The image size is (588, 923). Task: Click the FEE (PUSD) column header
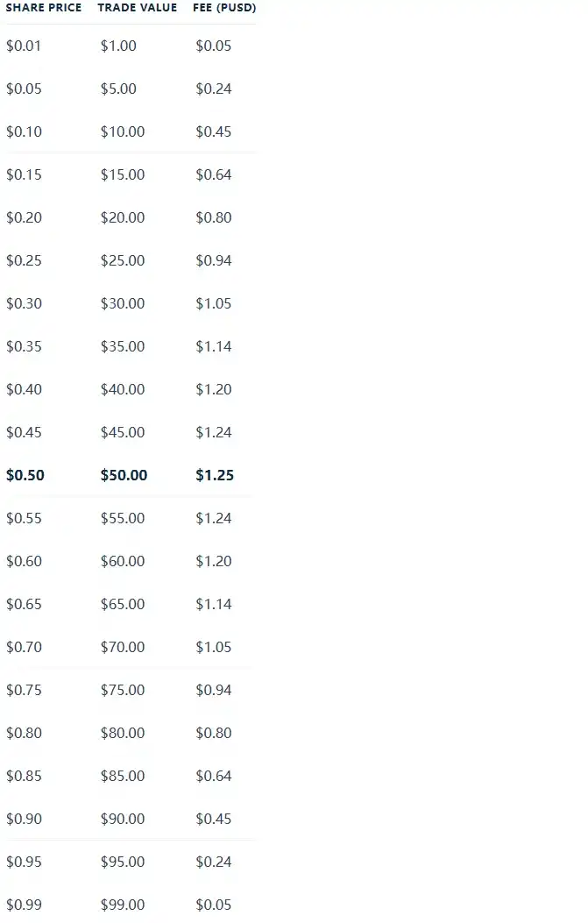tap(224, 8)
